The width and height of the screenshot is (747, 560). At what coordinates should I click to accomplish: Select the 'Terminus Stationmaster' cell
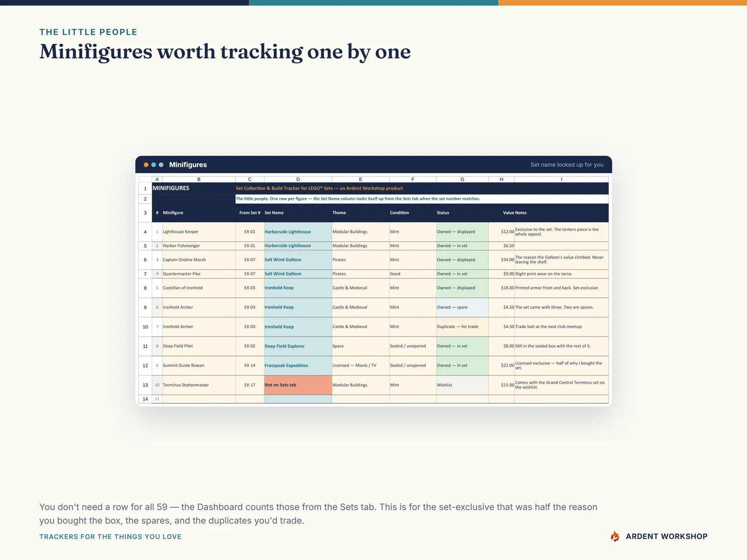[x=199, y=385]
